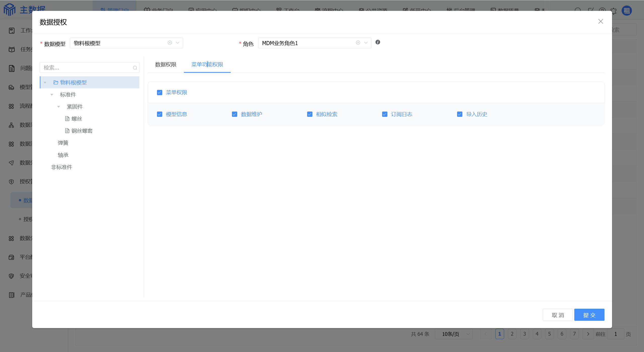Clear the 角色 selection with X icon
The width and height of the screenshot is (644, 352).
coord(358,43)
